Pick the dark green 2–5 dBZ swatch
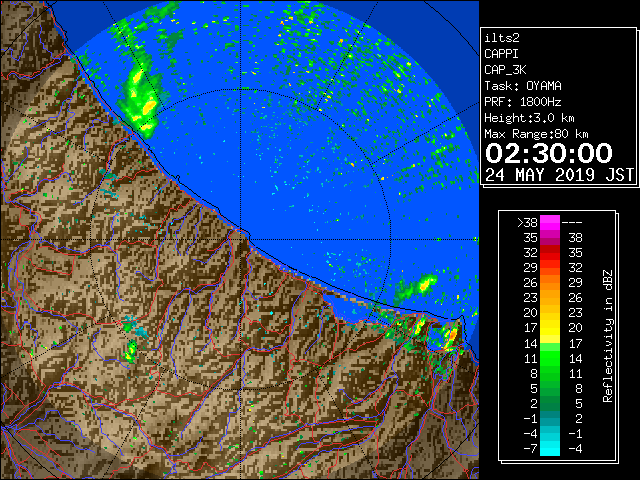Image resolution: width=640 pixels, height=480 pixels. point(550,403)
